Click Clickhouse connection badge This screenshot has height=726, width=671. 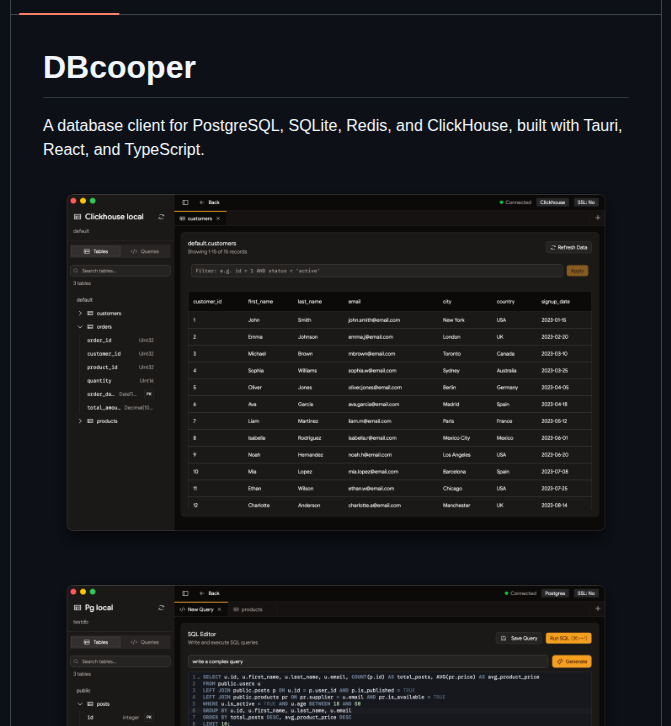click(x=552, y=202)
